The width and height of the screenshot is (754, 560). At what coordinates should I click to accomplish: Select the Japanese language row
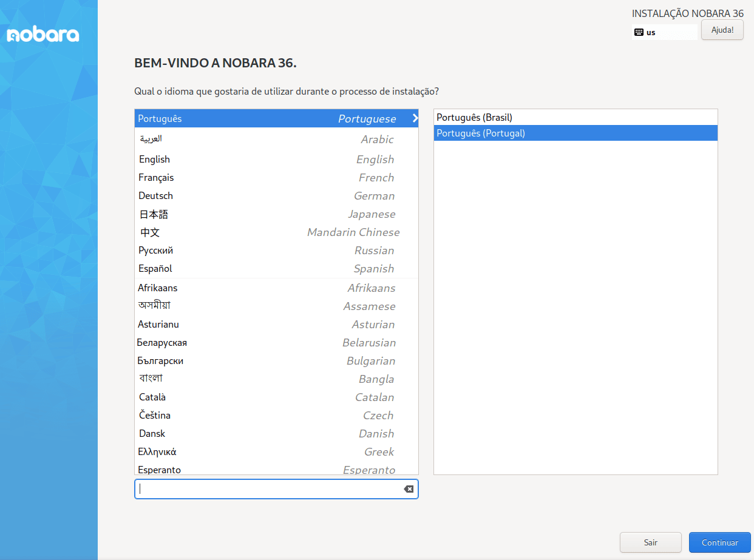[x=276, y=214]
